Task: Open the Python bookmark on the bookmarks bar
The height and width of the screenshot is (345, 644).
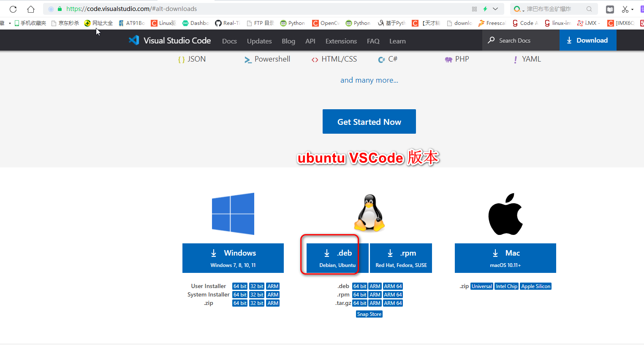Action: pyautogui.click(x=293, y=23)
